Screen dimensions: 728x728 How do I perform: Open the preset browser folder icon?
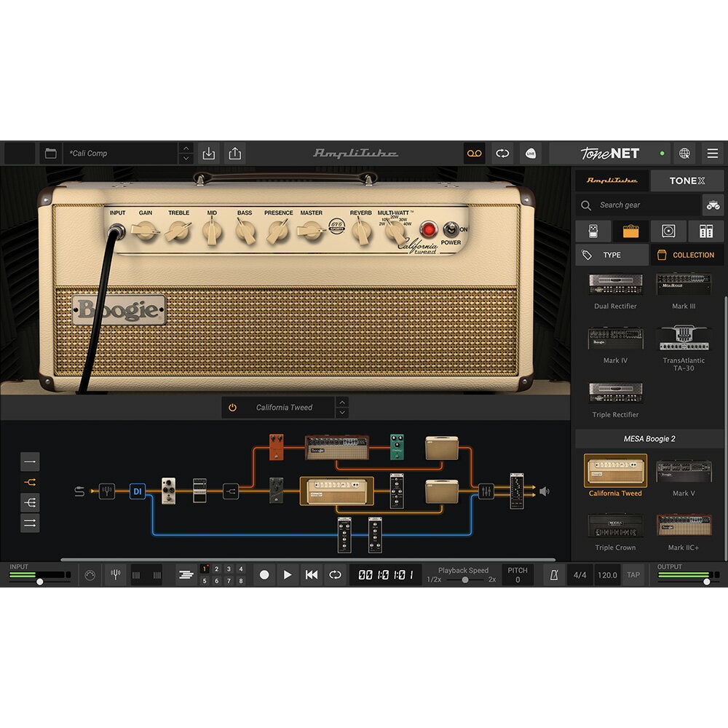(x=50, y=153)
